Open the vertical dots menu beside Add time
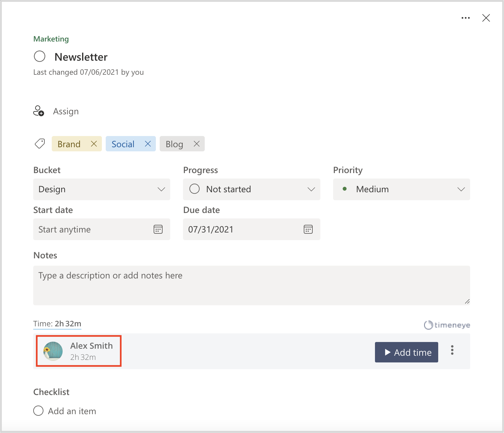Image resolution: width=504 pixels, height=433 pixels. [452, 350]
